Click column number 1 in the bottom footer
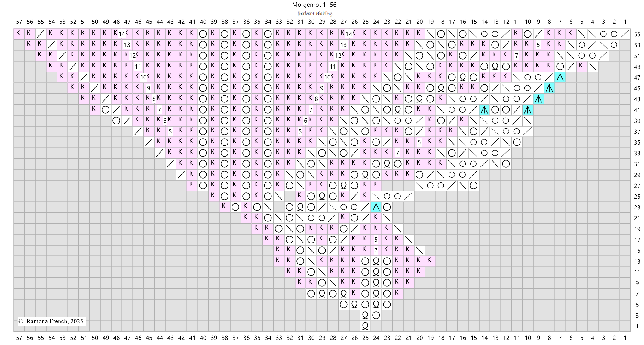The image size is (644, 345). pyautogui.click(x=625, y=338)
